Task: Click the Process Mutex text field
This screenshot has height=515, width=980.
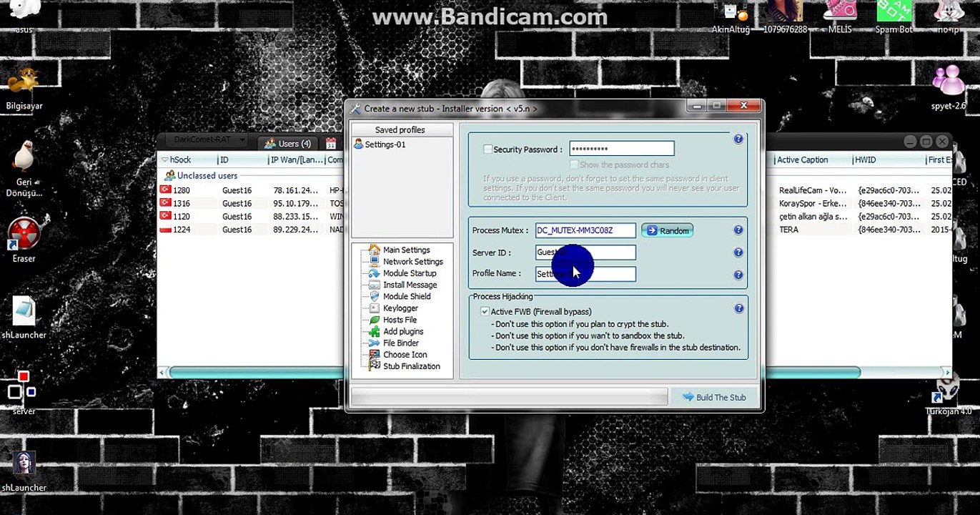Action: pos(585,230)
